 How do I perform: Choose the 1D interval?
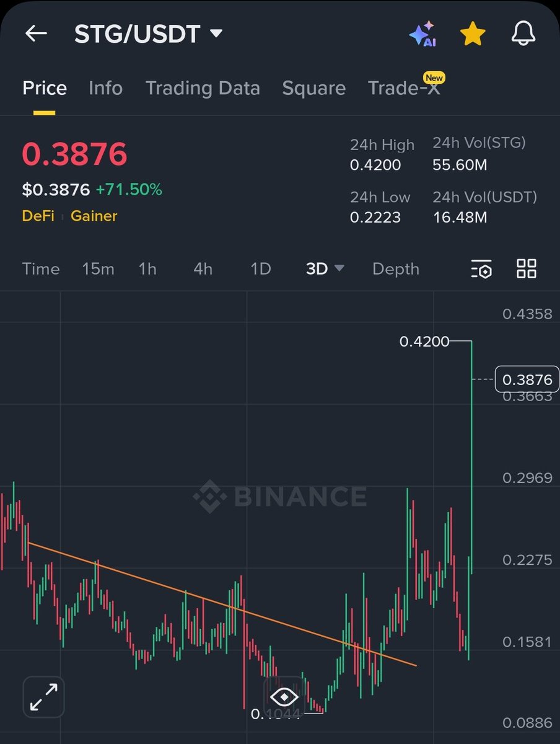(261, 269)
